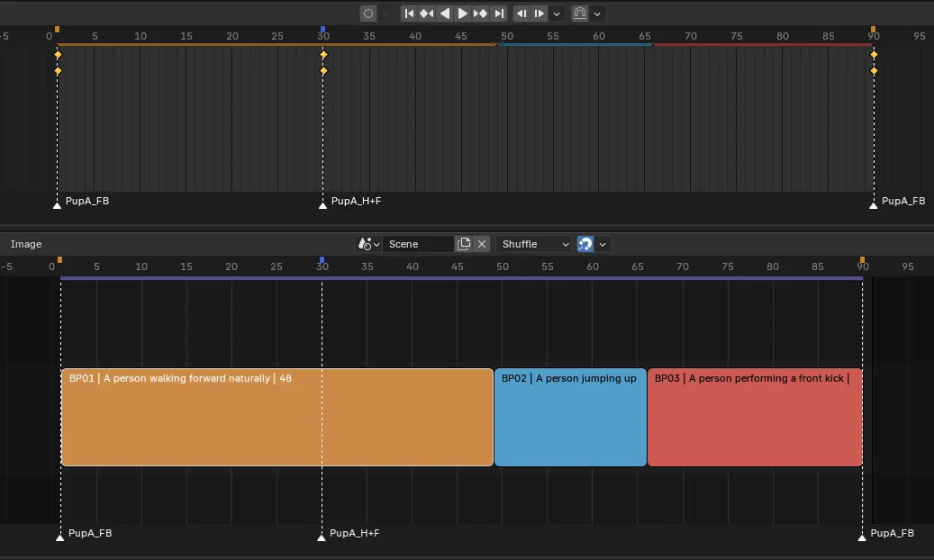Step back one frame
The height and width of the screenshot is (560, 934).
(521, 14)
